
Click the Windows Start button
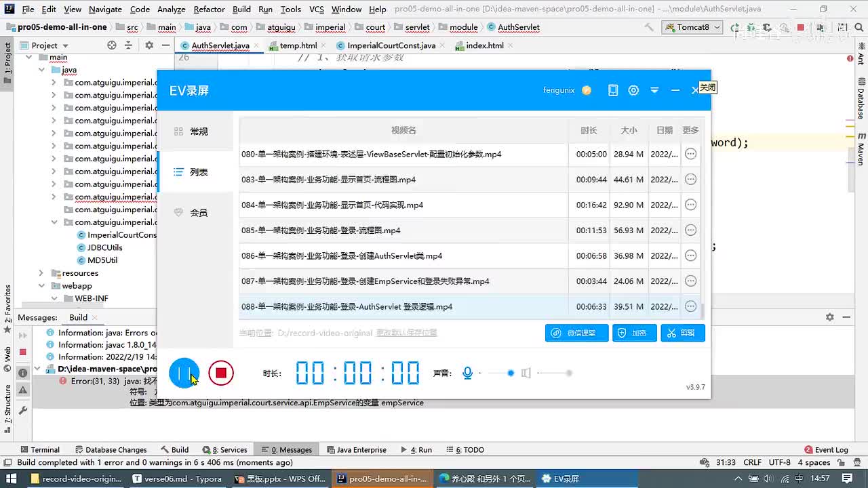tap(12, 479)
